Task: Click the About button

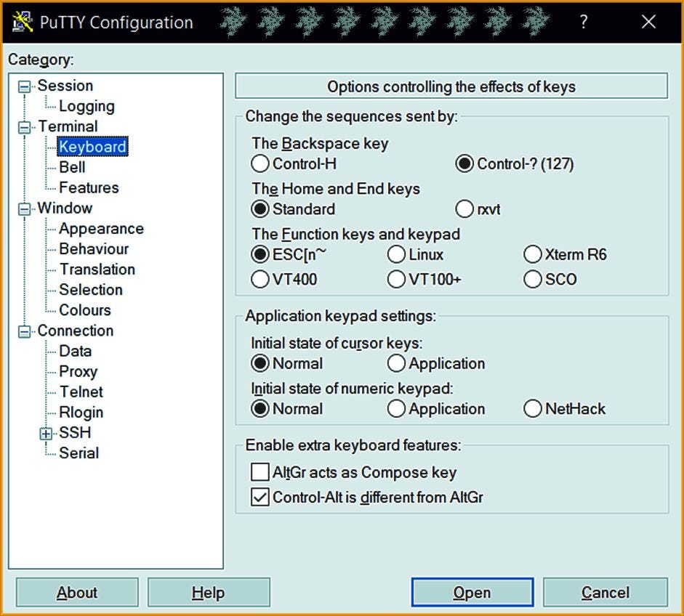Action: pyautogui.click(x=76, y=591)
